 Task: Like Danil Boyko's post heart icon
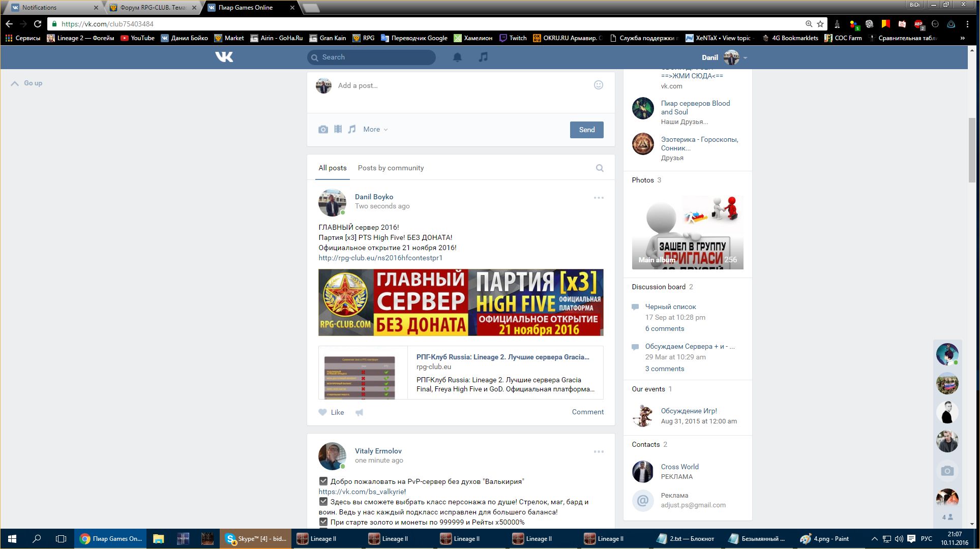(x=322, y=412)
